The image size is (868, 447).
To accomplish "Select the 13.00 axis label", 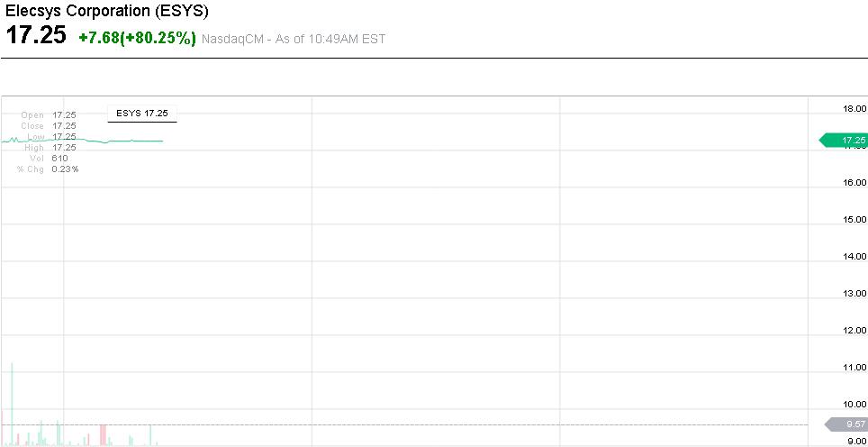I will (x=854, y=294).
